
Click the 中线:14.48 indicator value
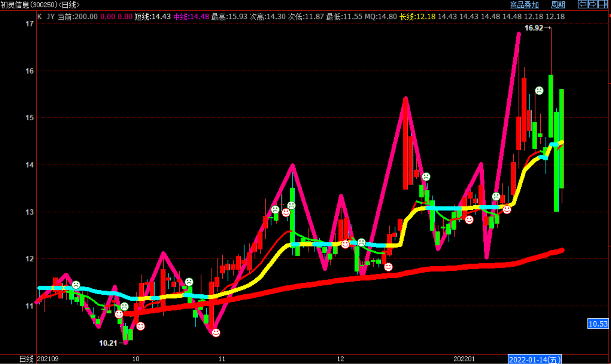pos(191,17)
